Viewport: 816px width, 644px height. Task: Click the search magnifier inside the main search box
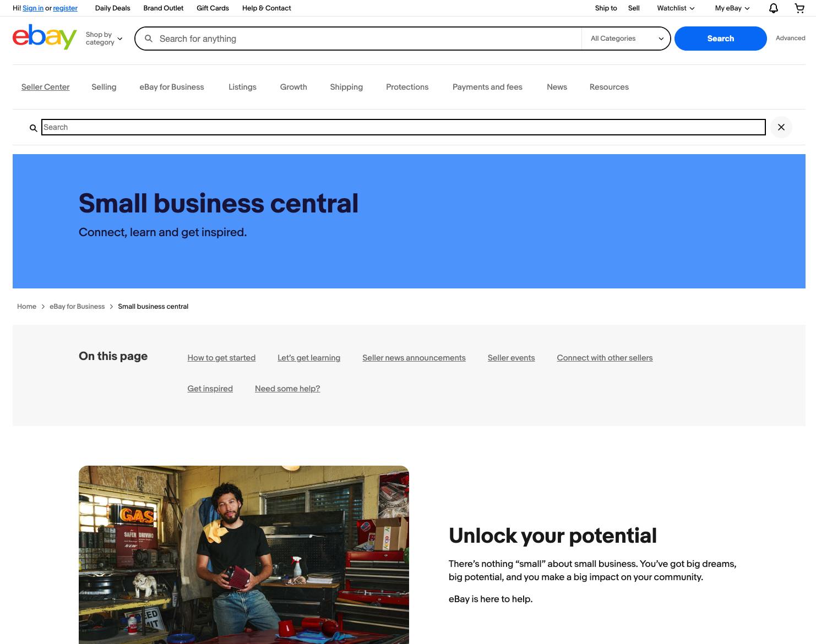(148, 39)
